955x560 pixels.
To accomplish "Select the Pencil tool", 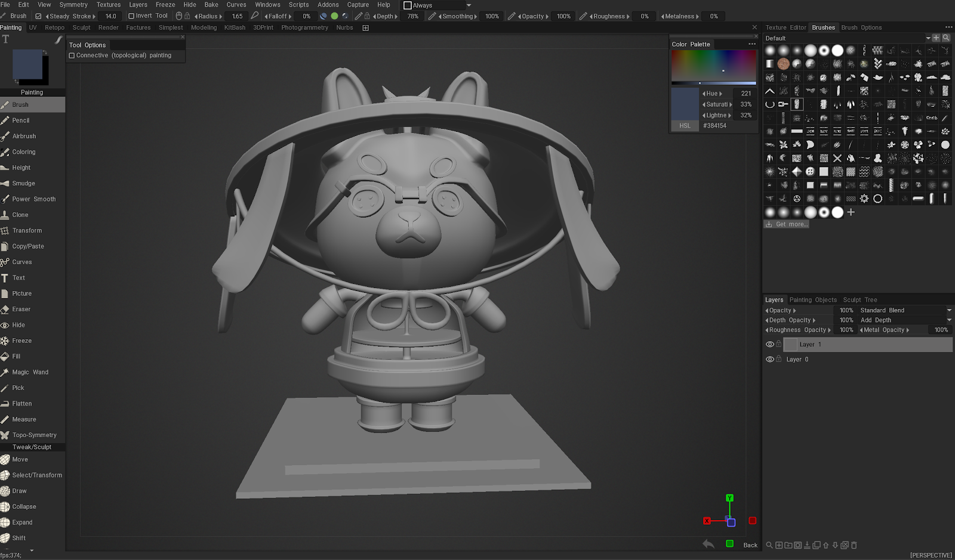I will pos(32,120).
